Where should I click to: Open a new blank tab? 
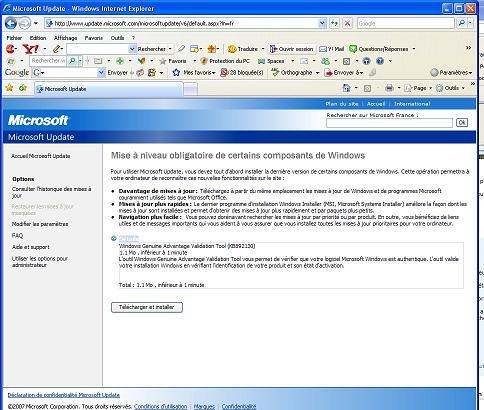190,89
